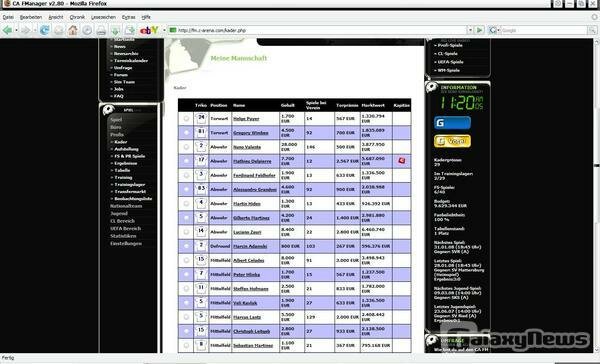Viewport: 600px width, 364px height.
Task: Click the jersey 24 icon for Helge Payer
Action: (x=201, y=118)
